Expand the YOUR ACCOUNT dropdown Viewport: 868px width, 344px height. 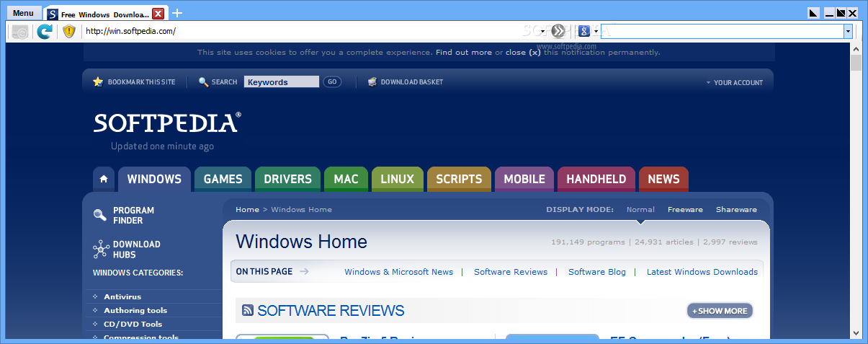click(x=734, y=83)
